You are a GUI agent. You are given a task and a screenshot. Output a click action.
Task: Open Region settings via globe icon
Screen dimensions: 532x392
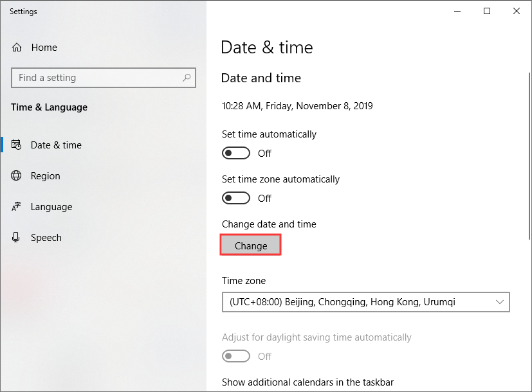click(15, 175)
